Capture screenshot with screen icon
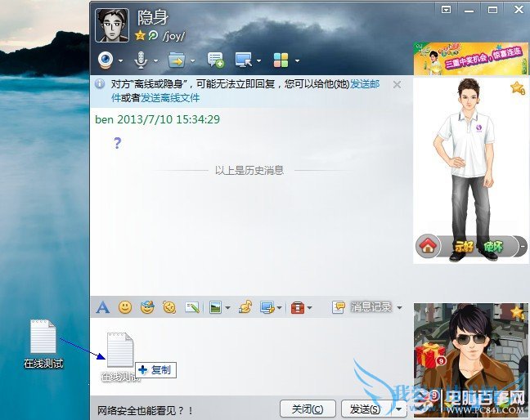 (x=267, y=307)
